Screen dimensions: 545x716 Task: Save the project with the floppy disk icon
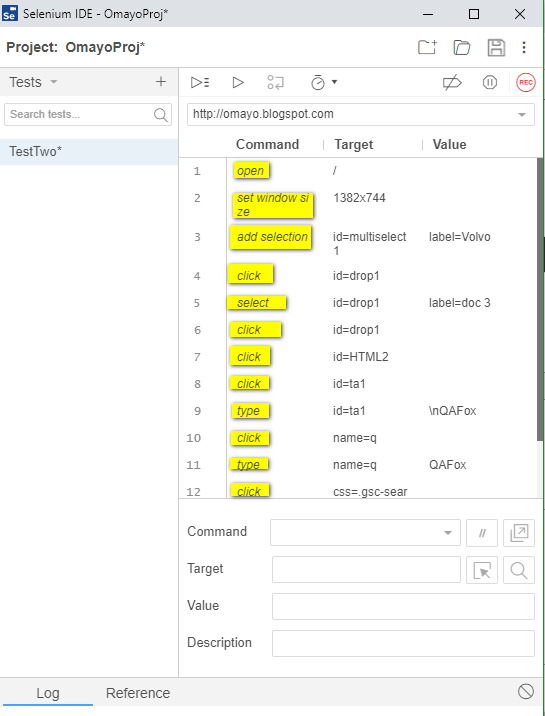click(x=496, y=47)
